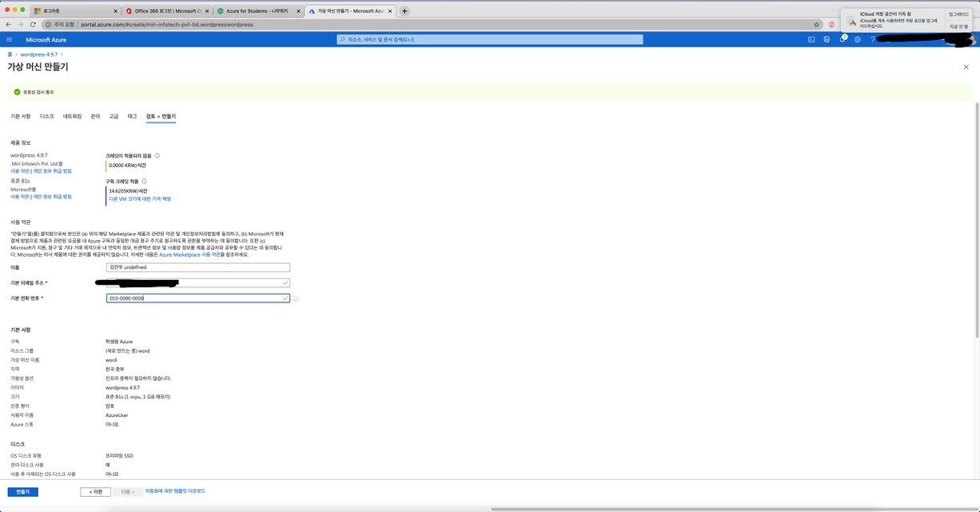Viewport: 980px width, 512px height.
Task: Show info for 크레딧이 적용되지 않음 price
Action: (157, 156)
